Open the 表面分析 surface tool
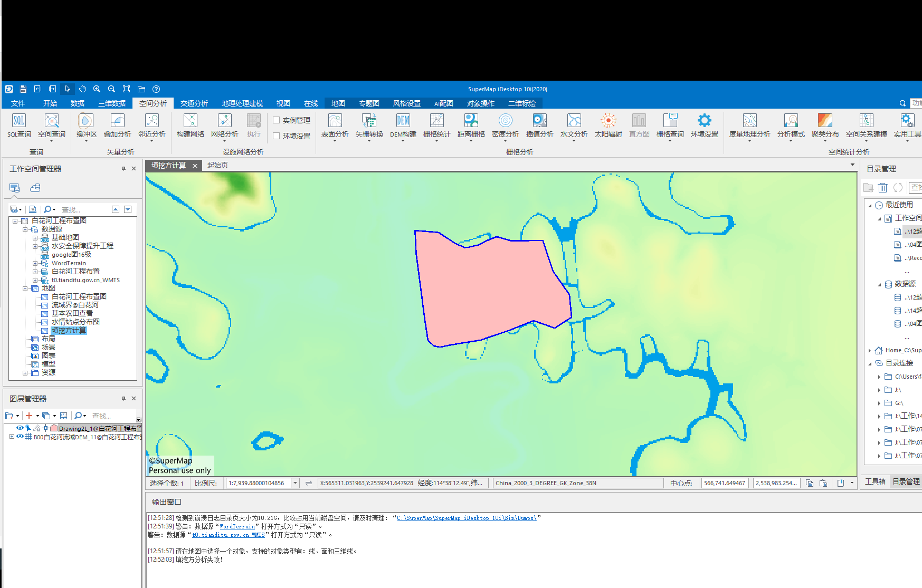 tap(335, 127)
